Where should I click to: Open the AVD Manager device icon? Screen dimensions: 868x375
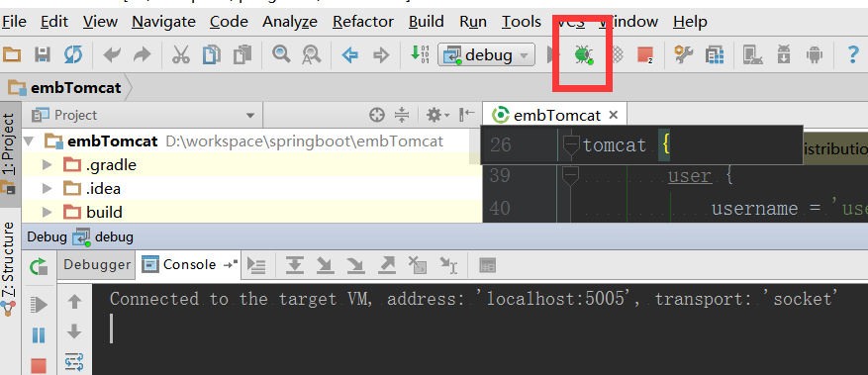pos(753,54)
